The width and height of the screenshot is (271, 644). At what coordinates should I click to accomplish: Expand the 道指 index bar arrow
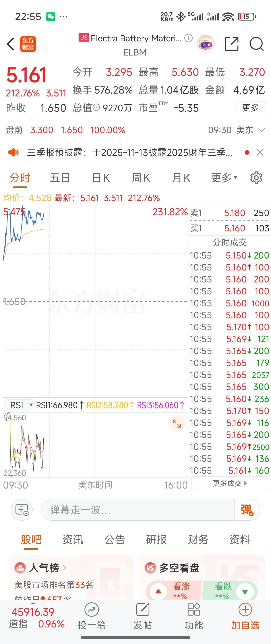pyautogui.click(x=33, y=604)
